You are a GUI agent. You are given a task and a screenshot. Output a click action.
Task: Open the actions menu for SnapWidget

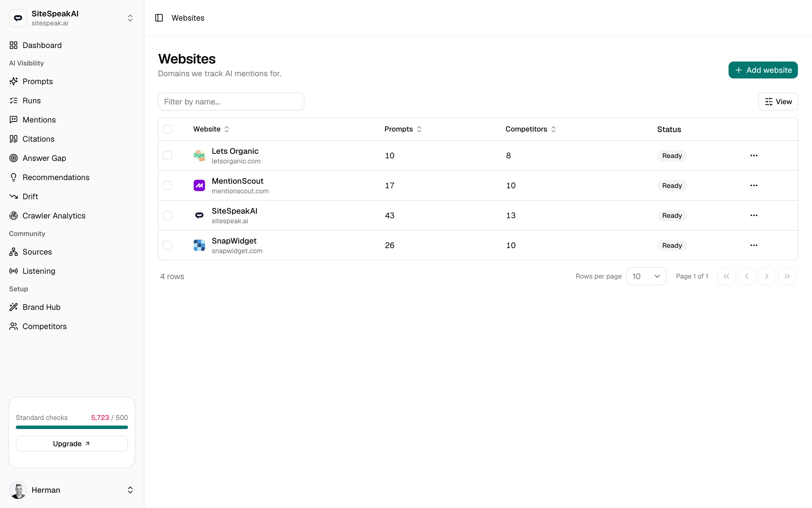click(754, 245)
